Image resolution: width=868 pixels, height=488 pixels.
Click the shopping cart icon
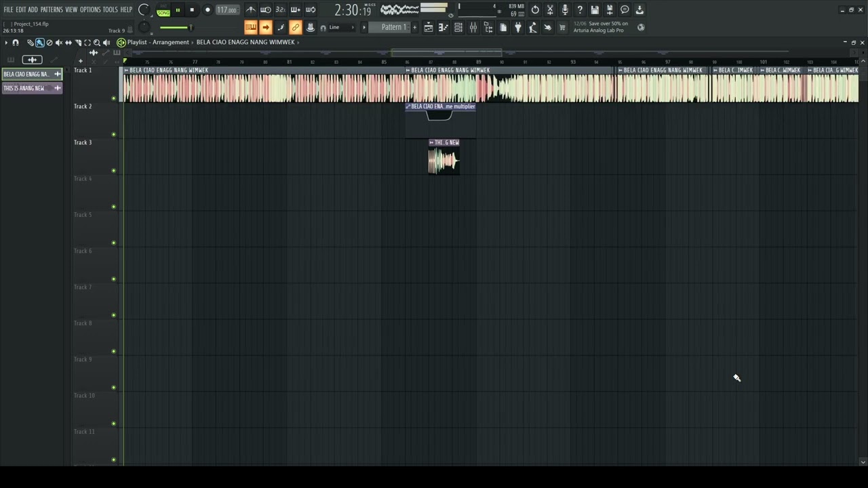pos(561,28)
